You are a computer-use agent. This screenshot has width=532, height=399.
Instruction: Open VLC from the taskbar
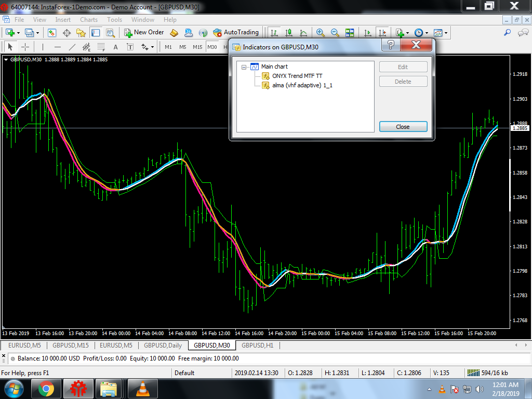[x=143, y=389]
